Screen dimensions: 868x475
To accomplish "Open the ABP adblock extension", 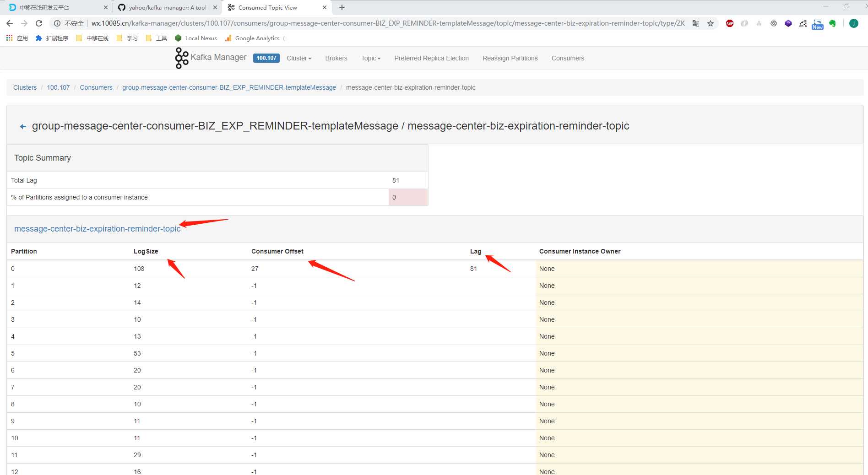I will 730,23.
